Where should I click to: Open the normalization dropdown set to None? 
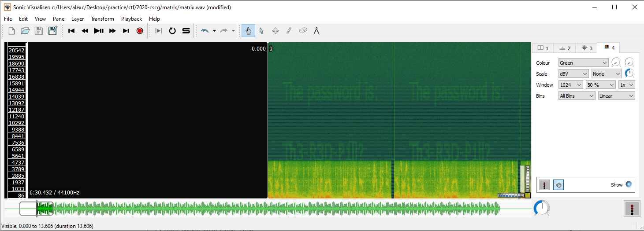coord(607,74)
